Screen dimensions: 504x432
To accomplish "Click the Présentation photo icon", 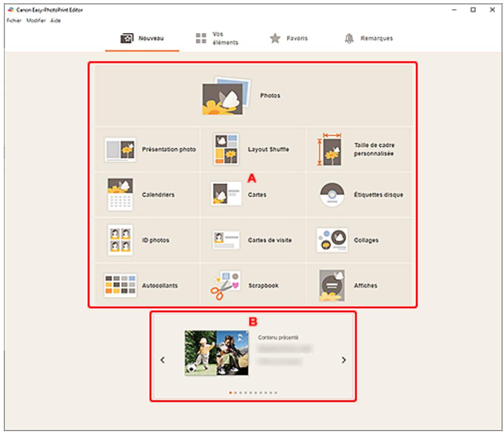I will click(x=120, y=150).
